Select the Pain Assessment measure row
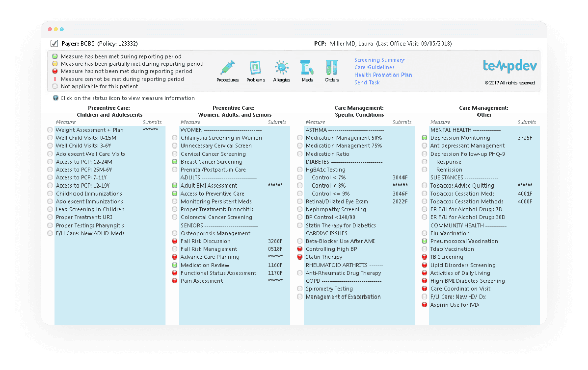Screen dimensions: 588x370 [x=201, y=281]
